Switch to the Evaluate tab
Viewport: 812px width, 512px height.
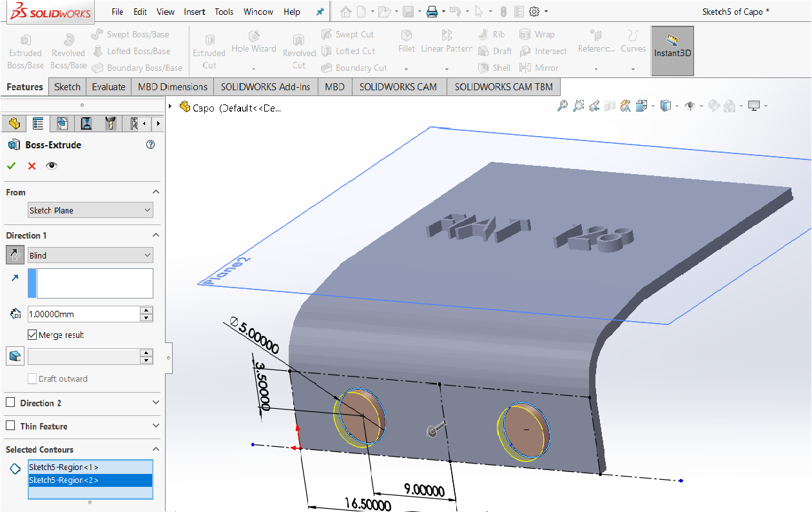coord(108,87)
